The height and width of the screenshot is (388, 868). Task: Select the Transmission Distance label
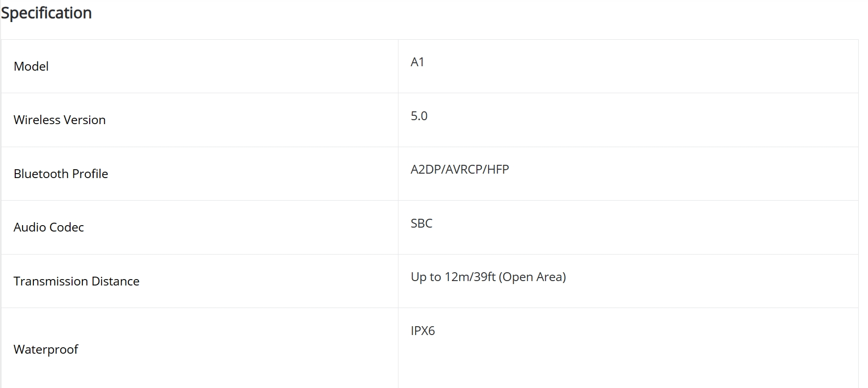point(76,281)
